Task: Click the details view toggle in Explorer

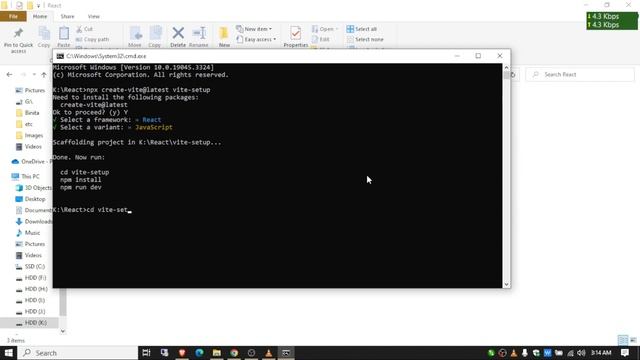Action: coord(623,340)
